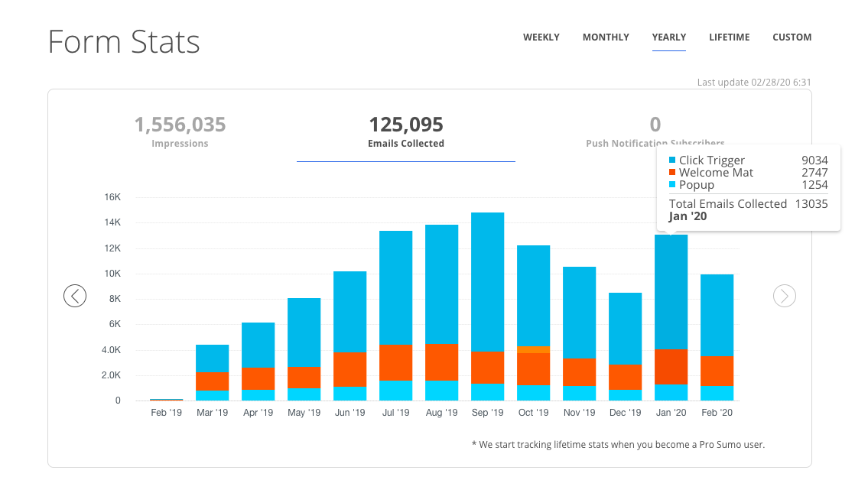Switch to the Weekly tab
Viewport: 868px width, 480px height.
[x=541, y=37]
